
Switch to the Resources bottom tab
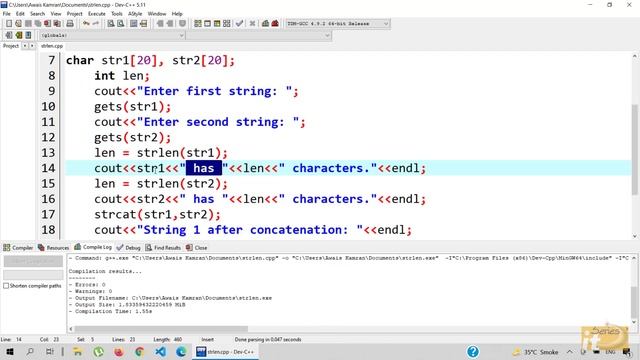click(53, 247)
